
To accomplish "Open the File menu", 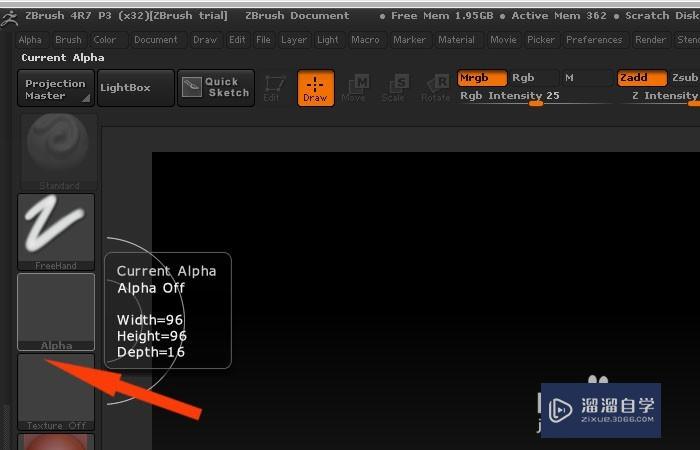I will [x=263, y=40].
